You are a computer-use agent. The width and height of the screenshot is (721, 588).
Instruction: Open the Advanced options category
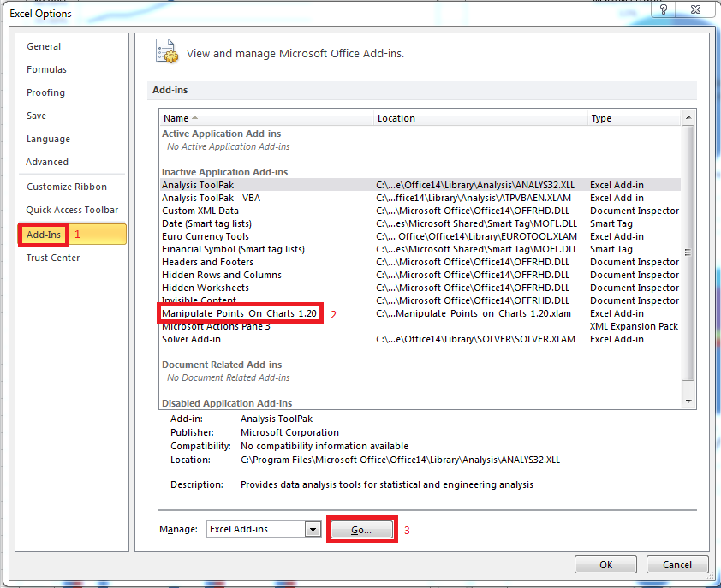click(x=47, y=162)
